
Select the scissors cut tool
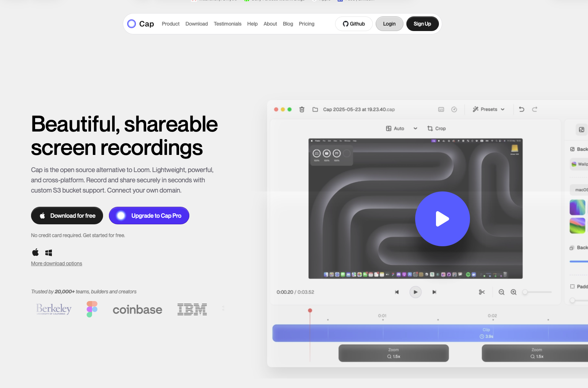click(x=482, y=292)
